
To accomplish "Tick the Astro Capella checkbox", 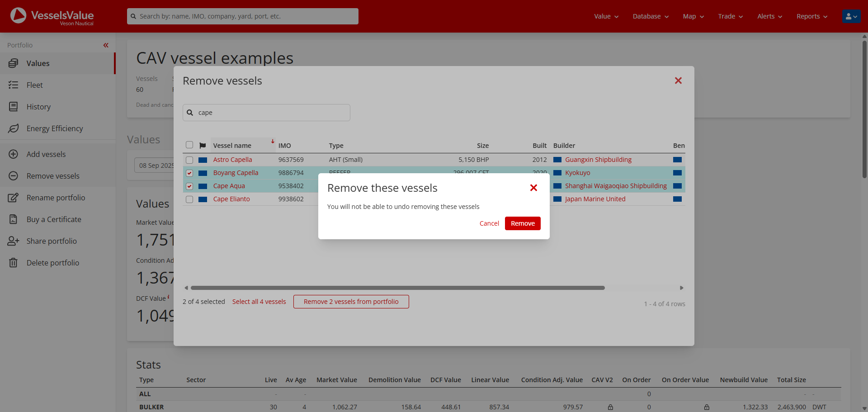I will pyautogui.click(x=189, y=160).
